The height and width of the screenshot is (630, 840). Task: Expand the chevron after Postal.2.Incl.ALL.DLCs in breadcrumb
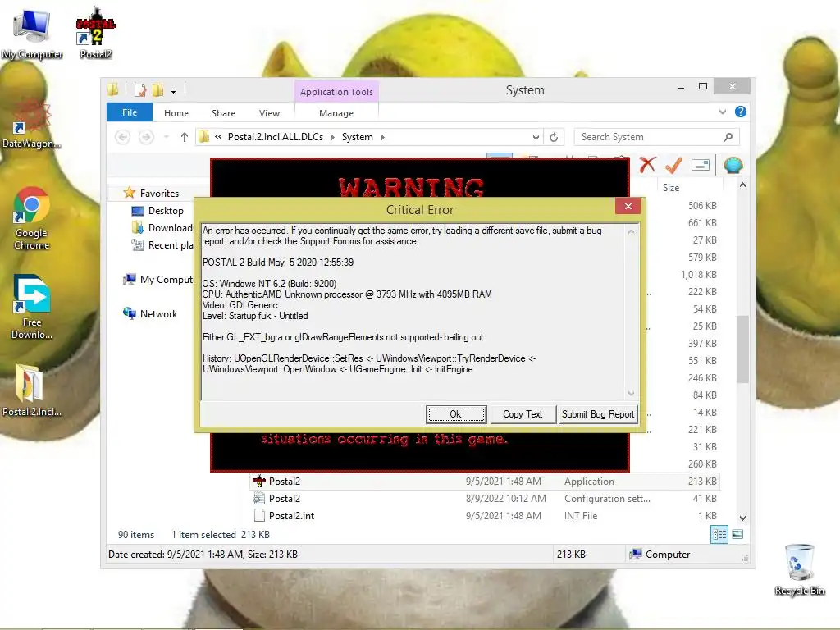[332, 137]
